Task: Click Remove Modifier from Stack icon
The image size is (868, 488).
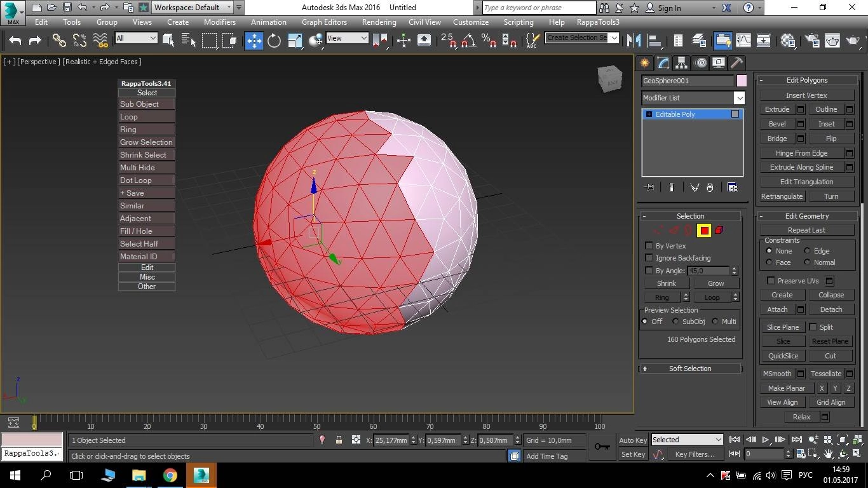Action: click(710, 187)
